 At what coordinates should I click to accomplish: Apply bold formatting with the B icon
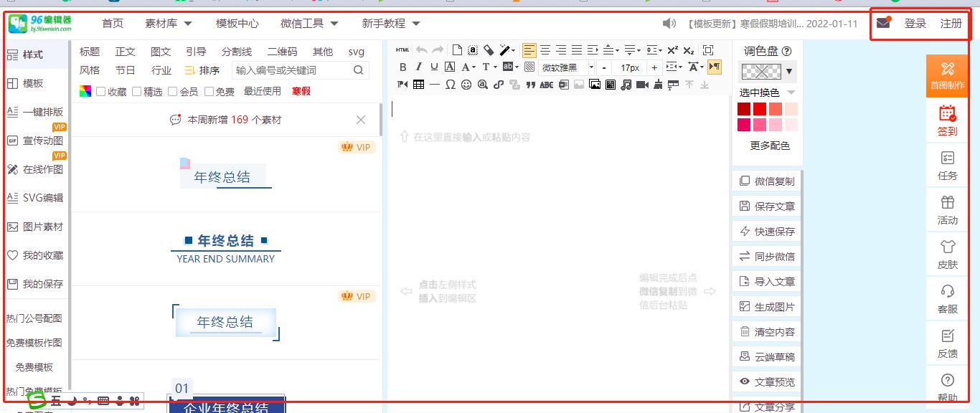[x=403, y=67]
